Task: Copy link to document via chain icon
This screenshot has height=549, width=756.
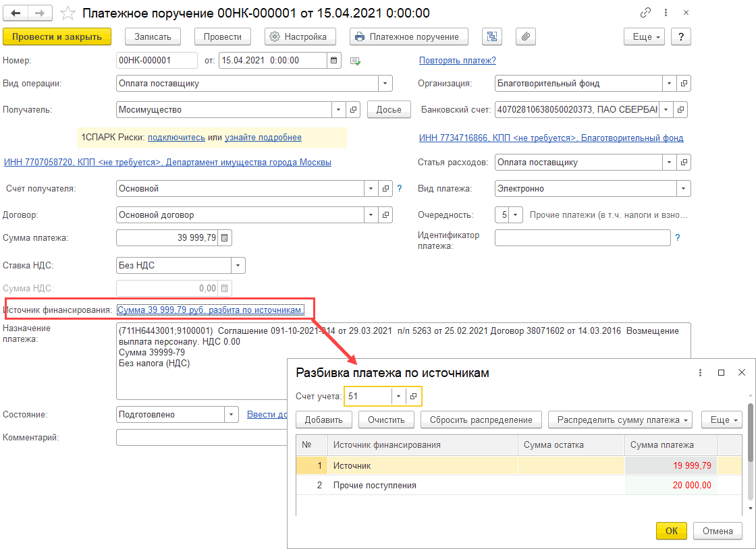Action: click(x=645, y=13)
